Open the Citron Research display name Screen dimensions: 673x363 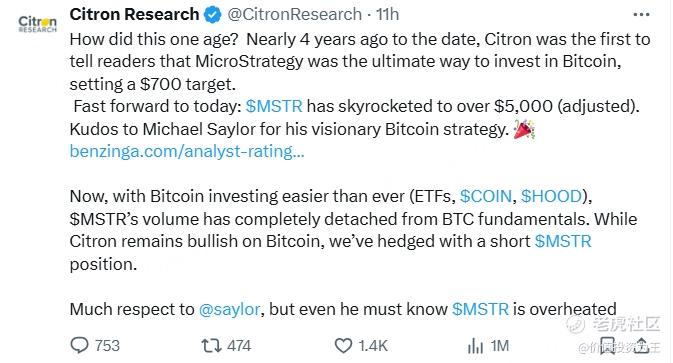tap(134, 14)
